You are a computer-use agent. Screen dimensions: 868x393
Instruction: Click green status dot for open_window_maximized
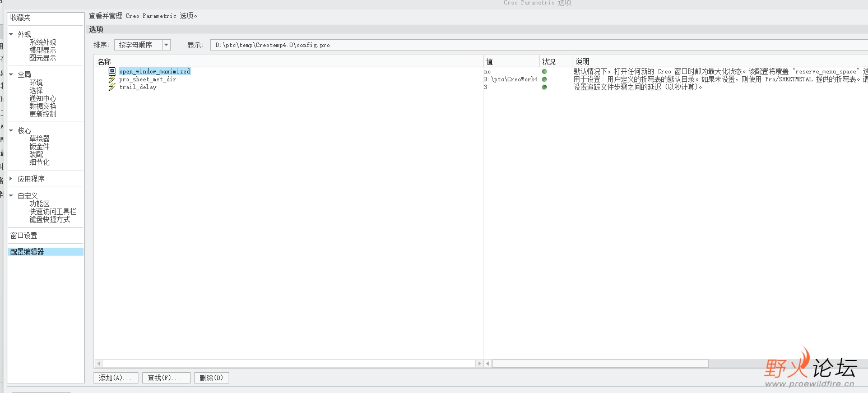pyautogui.click(x=544, y=72)
